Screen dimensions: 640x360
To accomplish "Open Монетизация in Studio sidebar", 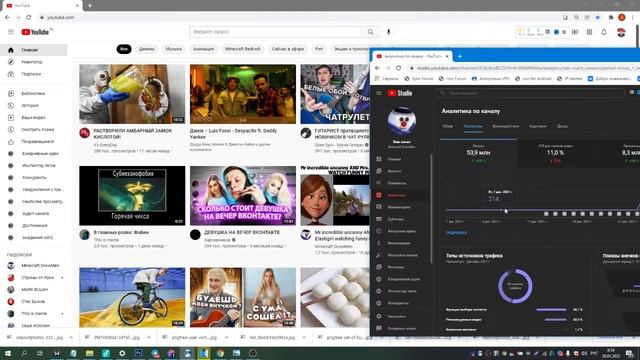I will [x=400, y=243].
